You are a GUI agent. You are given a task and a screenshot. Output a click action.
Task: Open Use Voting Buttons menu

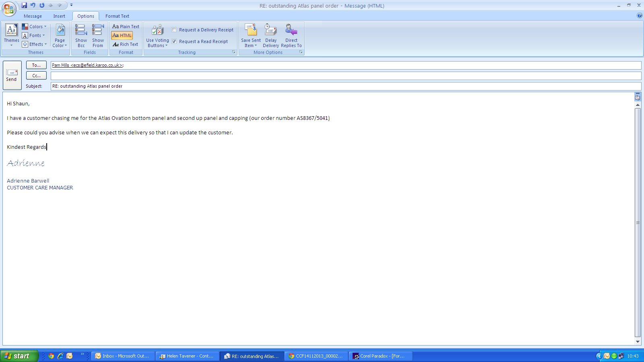tap(157, 35)
